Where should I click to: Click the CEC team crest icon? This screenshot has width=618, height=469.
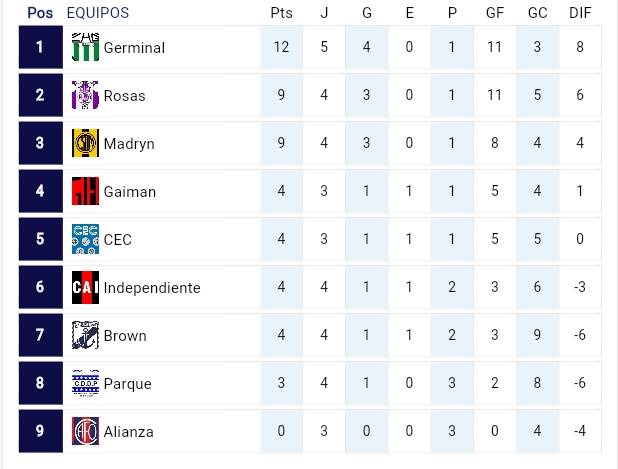(85, 239)
